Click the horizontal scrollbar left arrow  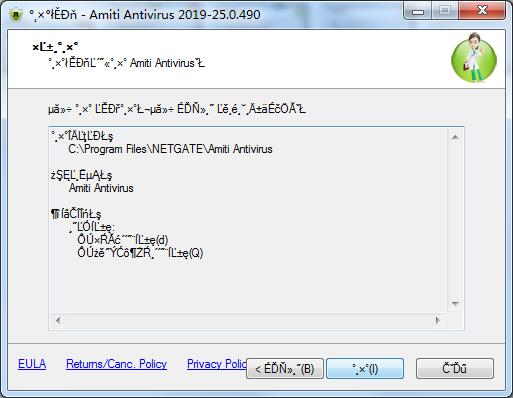coord(58,320)
